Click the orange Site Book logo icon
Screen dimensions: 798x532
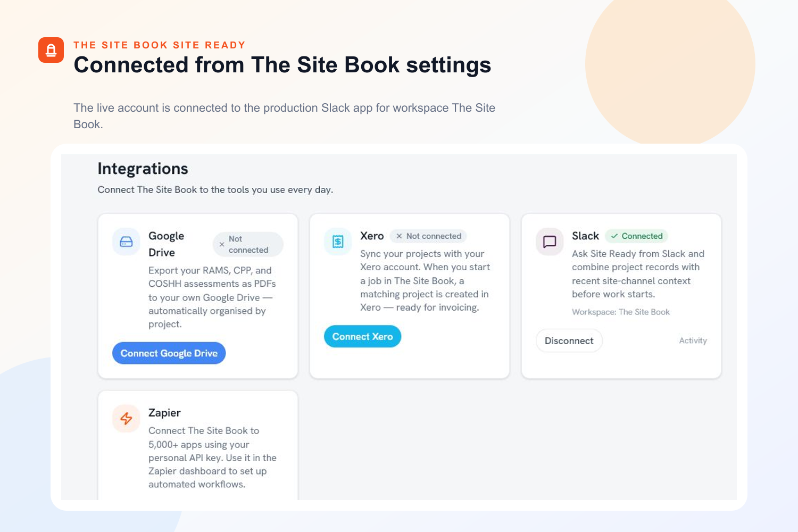(51, 50)
